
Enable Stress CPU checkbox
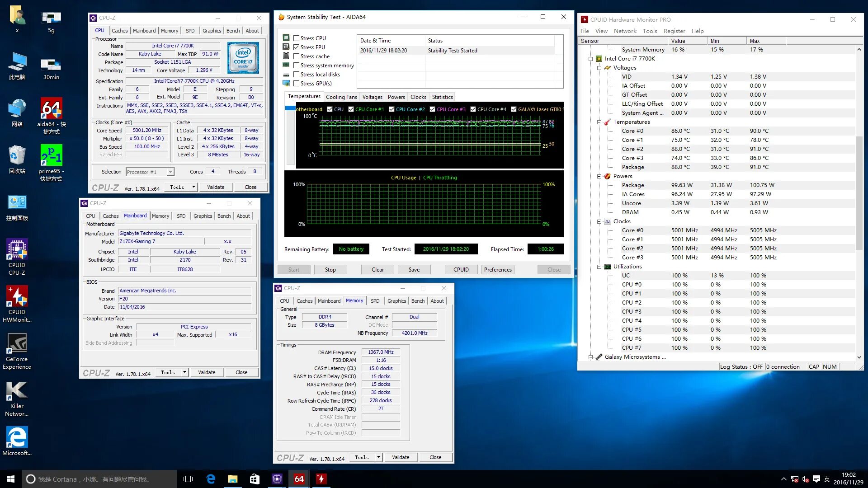[x=297, y=38]
